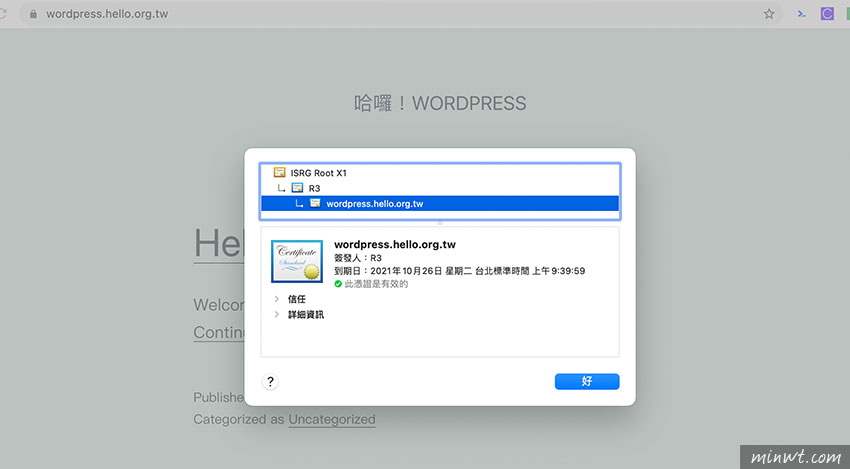850x469 pixels.
Task: Click the 哈囉!WORDPRESS site title
Action: (x=440, y=103)
